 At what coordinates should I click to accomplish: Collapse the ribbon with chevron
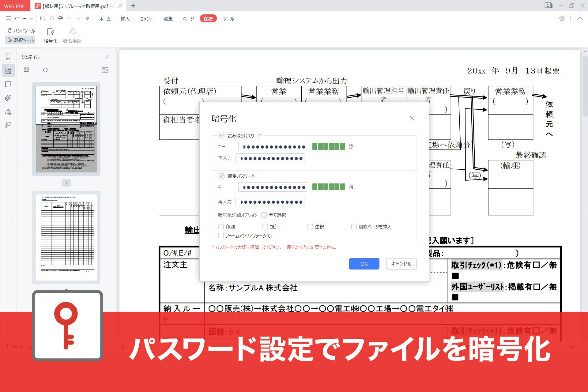pos(580,18)
